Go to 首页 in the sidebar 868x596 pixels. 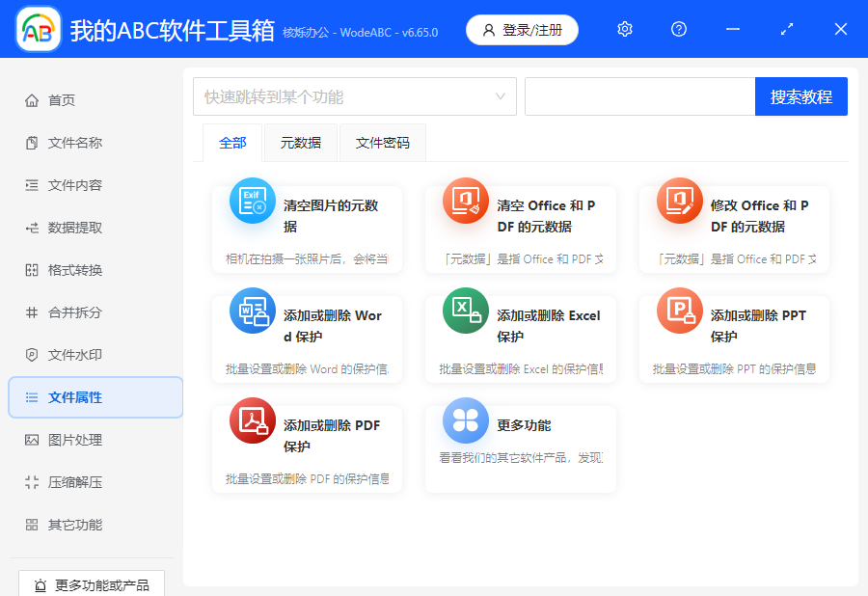pos(95,100)
